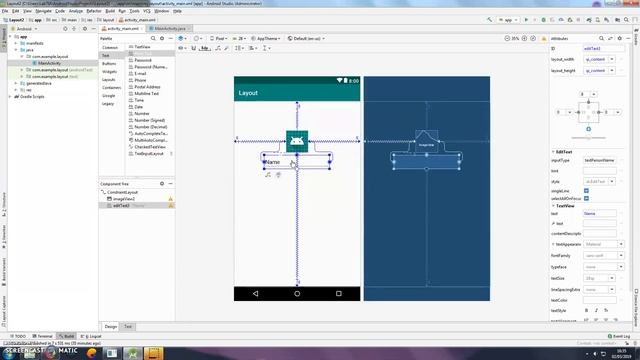This screenshot has height=360, width=640.
Task: Click the Firefox icon in the Windows taskbar
Action: click(x=91, y=353)
